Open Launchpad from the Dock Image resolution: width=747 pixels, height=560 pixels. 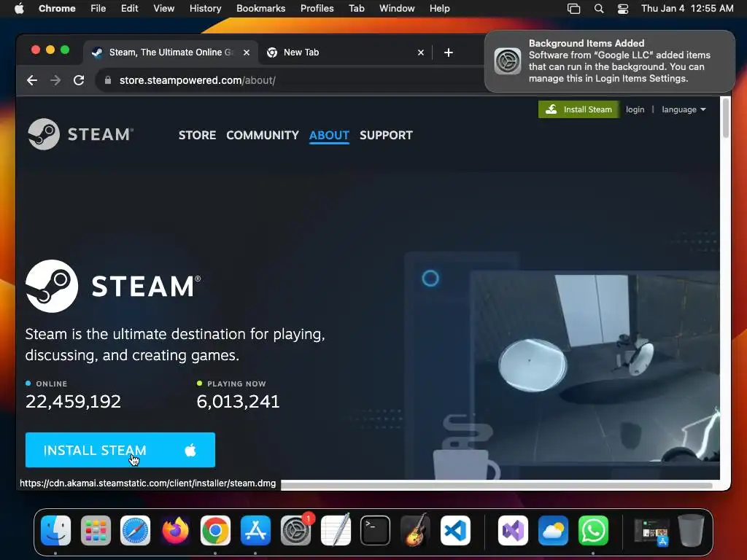(x=96, y=531)
